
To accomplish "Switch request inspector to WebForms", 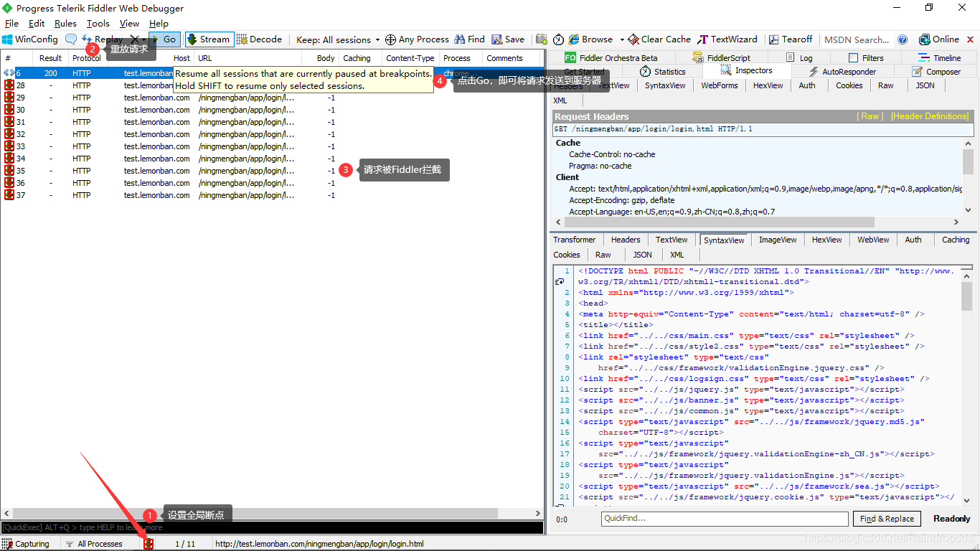I will 720,85.
